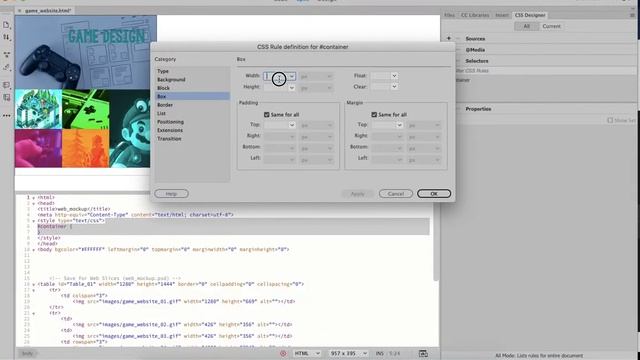Viewport: 640px width, 360px height.
Task: Click the @Media section header
Action: pyautogui.click(x=475, y=50)
